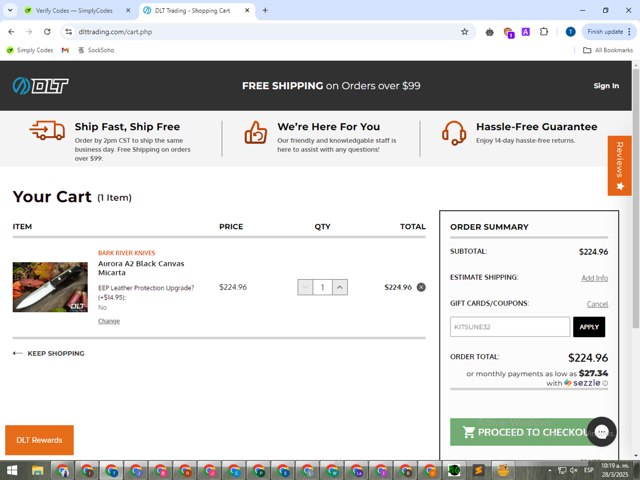The height and width of the screenshot is (480, 640).
Task: Open the Windows Start menu
Action: [12, 471]
